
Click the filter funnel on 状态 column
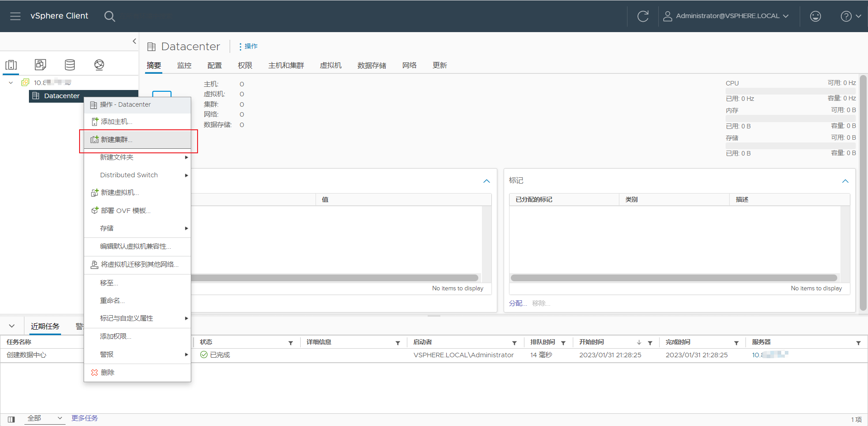[291, 342]
